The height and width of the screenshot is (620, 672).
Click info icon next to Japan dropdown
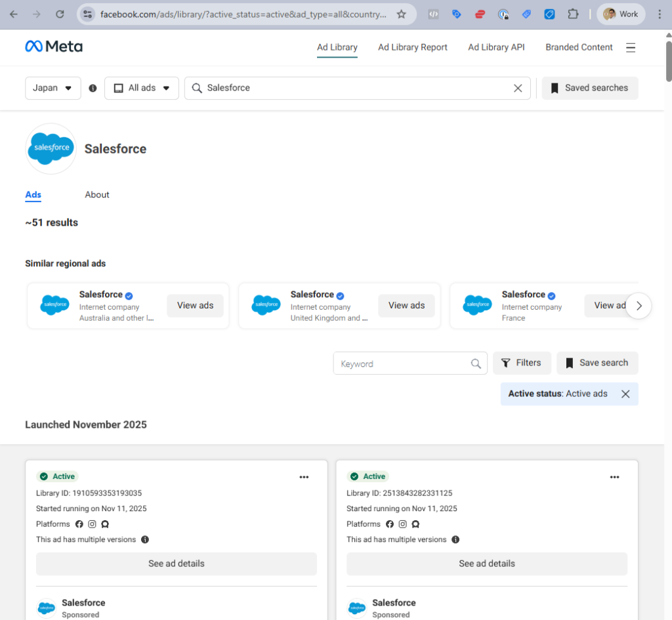pyautogui.click(x=93, y=88)
